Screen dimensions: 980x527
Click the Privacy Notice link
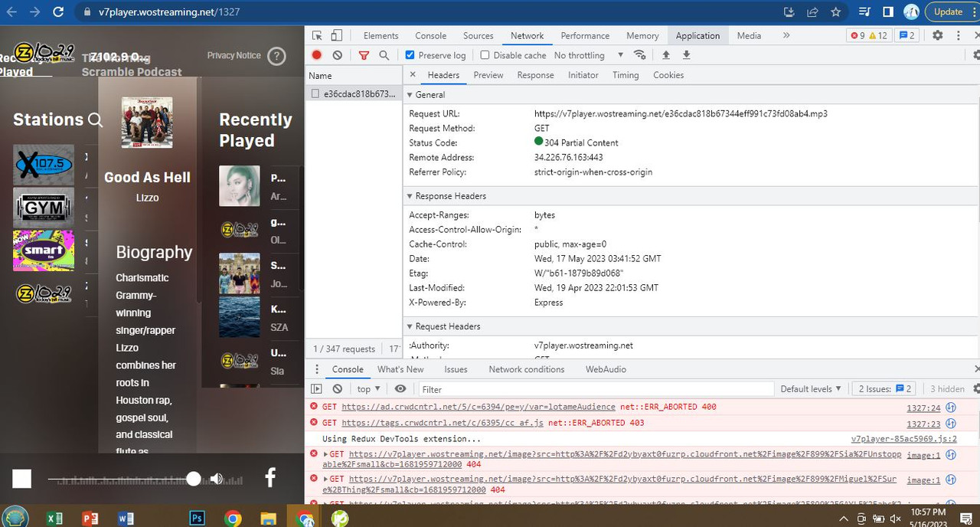click(234, 55)
